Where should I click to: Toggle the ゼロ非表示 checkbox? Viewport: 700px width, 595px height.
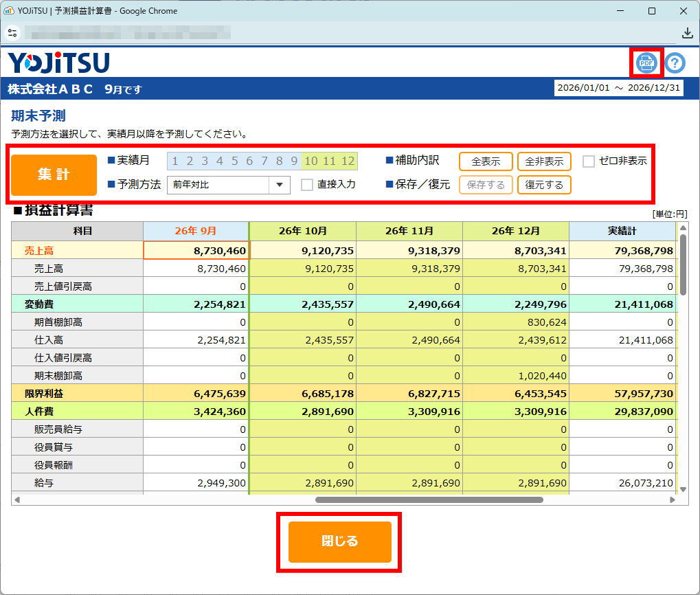click(x=589, y=161)
